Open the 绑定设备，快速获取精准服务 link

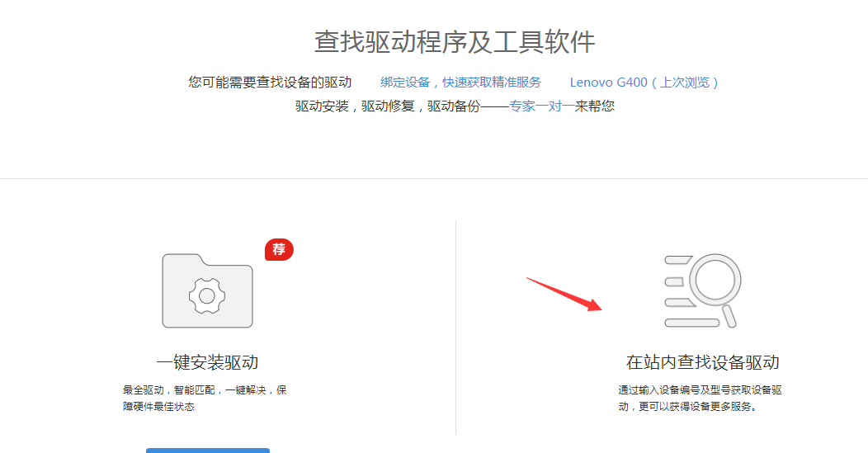pyautogui.click(x=460, y=83)
